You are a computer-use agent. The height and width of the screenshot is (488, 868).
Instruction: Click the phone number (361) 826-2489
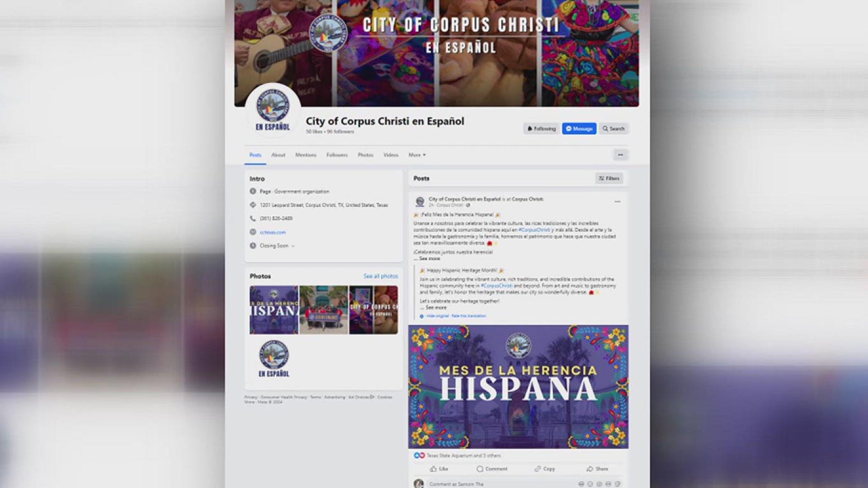[276, 218]
